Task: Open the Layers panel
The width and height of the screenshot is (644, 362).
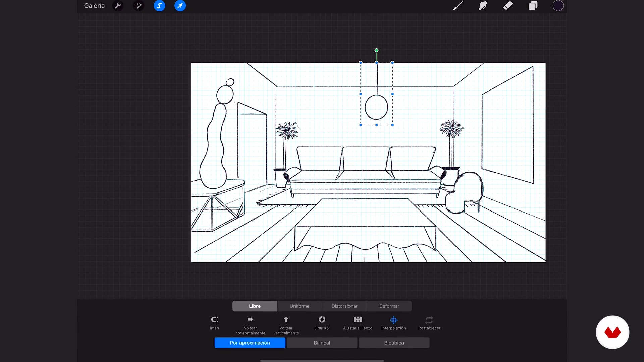Action: pyautogui.click(x=533, y=6)
